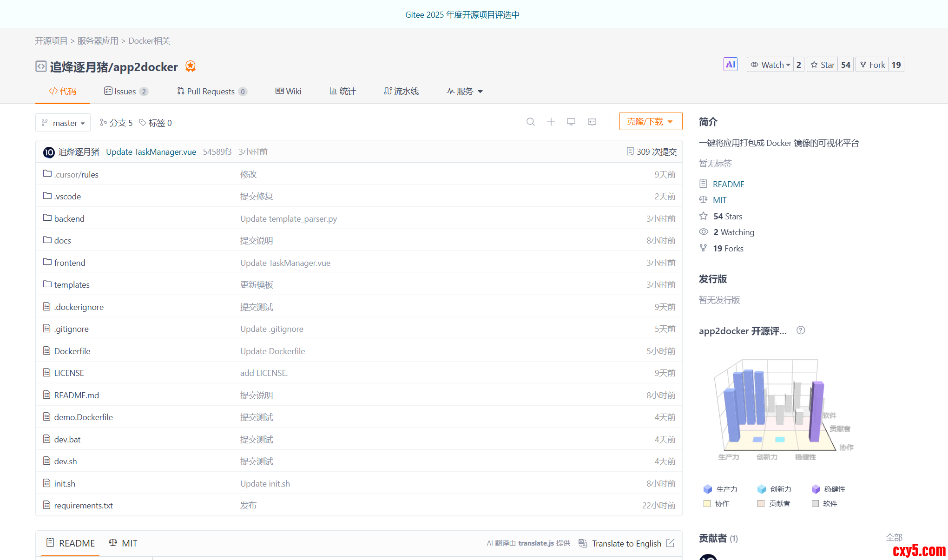948x560 pixels.
Task: Open the Update TaskManager.vue commit link
Action: point(151,152)
